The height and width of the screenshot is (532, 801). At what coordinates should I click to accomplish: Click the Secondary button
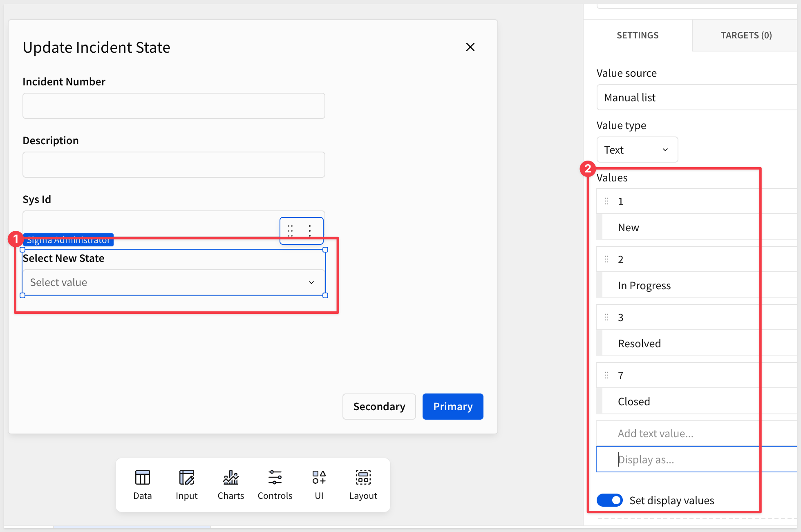379,407
